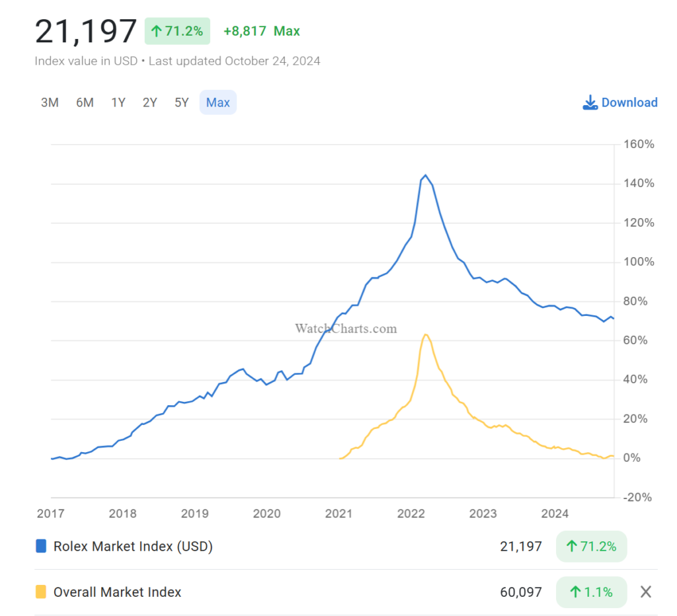Image resolution: width=677 pixels, height=616 pixels.
Task: Click the 60,097 index value
Action: point(521,592)
